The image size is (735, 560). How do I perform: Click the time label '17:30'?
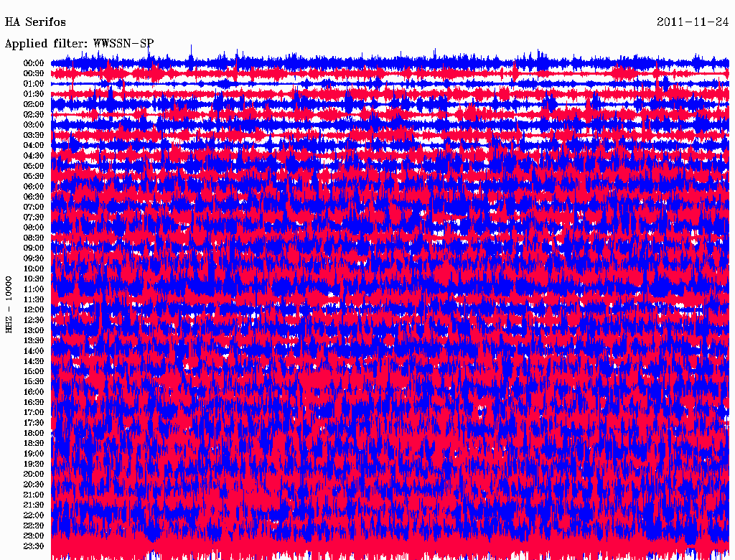(x=34, y=423)
